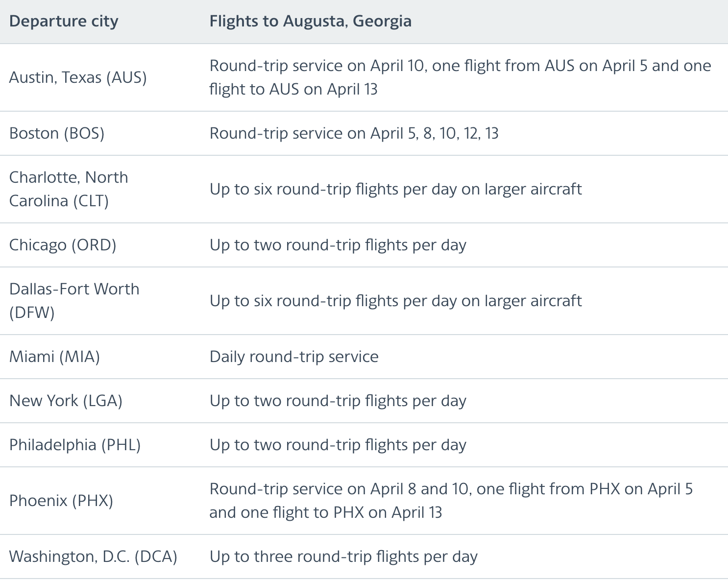The height and width of the screenshot is (580, 728).
Task: Click Dallas-Fort Worth's larger aircraft flight text
Action: pyautogui.click(x=395, y=301)
